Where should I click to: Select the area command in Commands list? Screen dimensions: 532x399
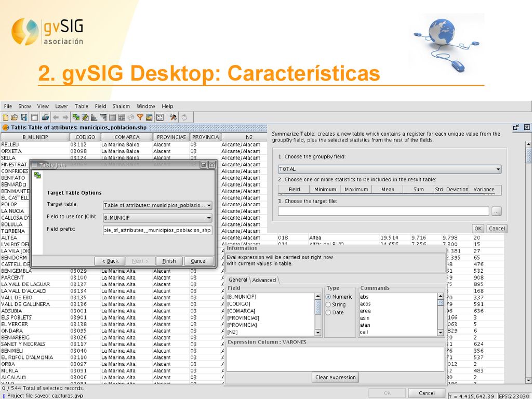(365, 311)
